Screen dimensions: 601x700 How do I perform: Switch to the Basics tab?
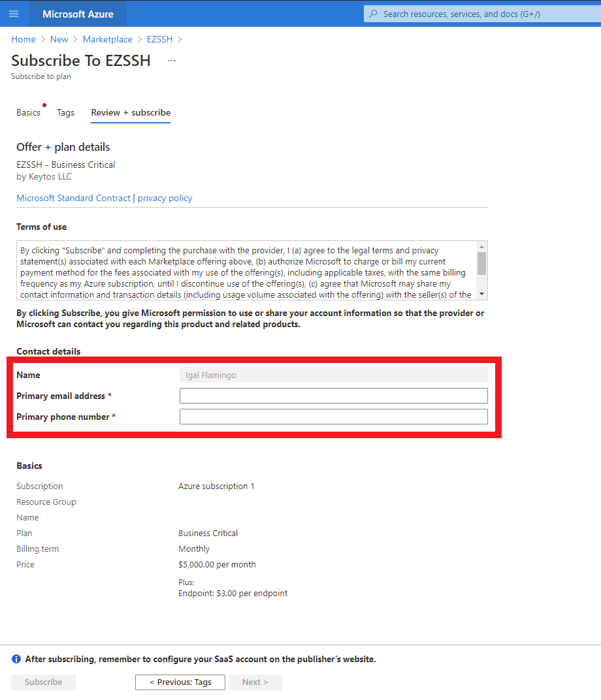tap(28, 112)
